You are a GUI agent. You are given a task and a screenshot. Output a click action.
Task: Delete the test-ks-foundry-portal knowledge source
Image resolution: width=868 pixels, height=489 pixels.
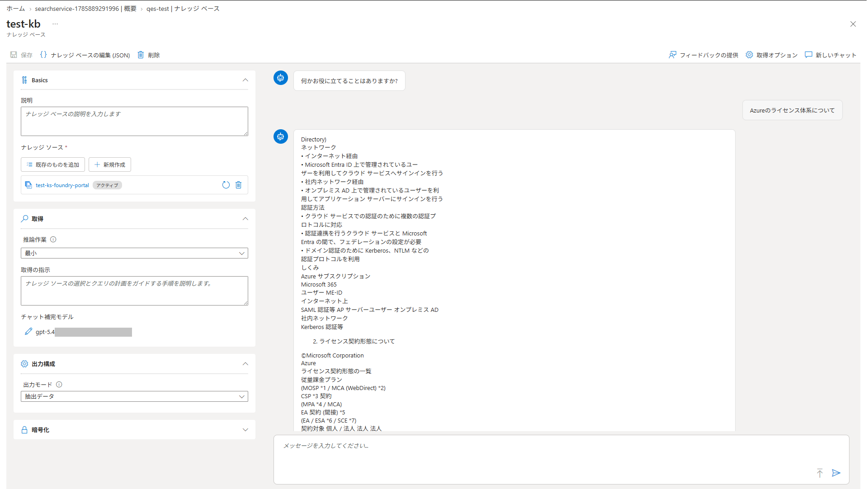pyautogui.click(x=239, y=185)
